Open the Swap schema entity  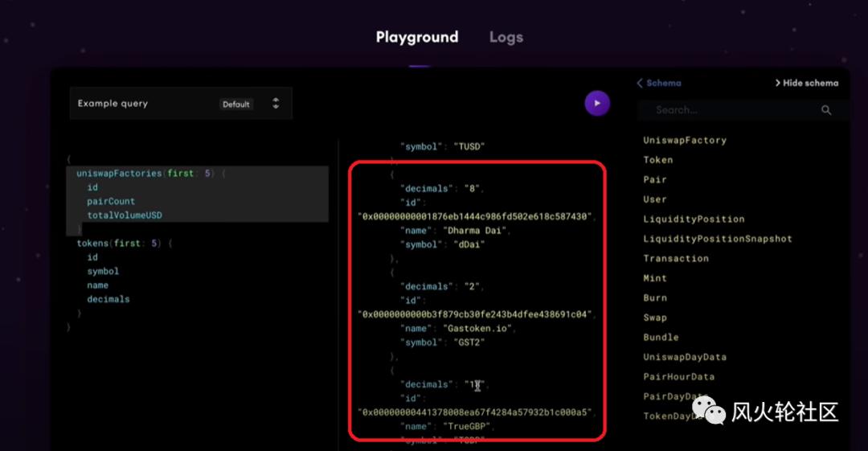[x=655, y=318]
